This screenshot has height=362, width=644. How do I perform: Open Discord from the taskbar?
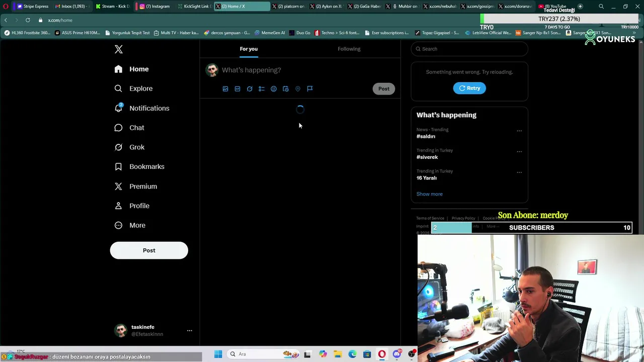point(396,354)
